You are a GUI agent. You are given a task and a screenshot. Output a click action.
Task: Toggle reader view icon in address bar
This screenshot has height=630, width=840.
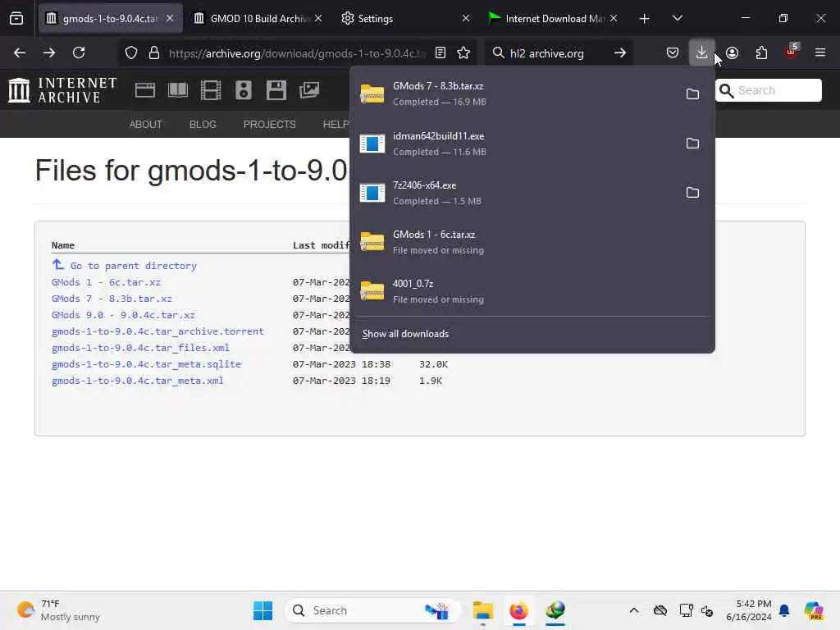[441, 52]
